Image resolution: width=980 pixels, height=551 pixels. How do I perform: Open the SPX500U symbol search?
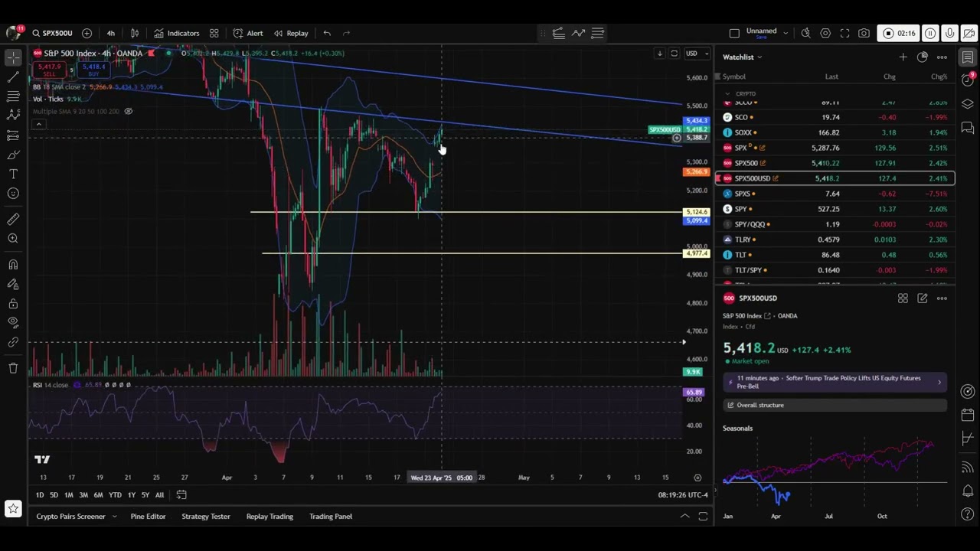pos(52,33)
